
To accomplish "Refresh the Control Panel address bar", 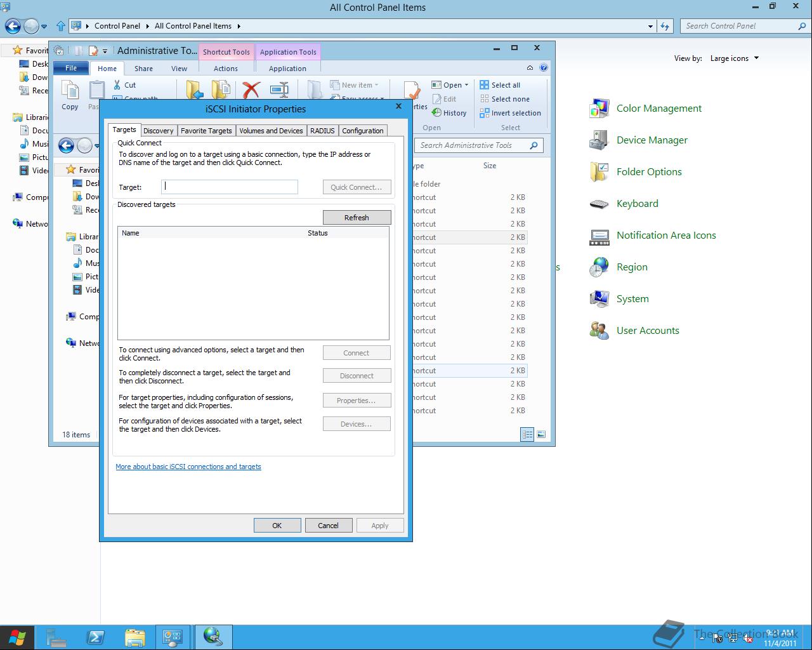I will [x=665, y=26].
